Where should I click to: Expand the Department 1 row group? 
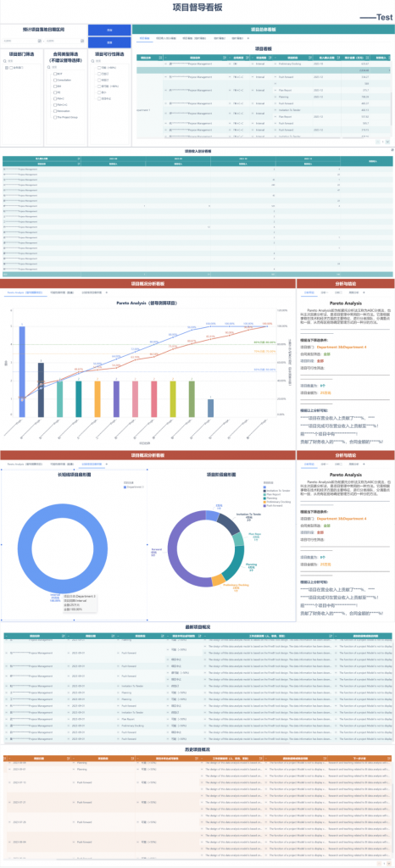point(140,109)
